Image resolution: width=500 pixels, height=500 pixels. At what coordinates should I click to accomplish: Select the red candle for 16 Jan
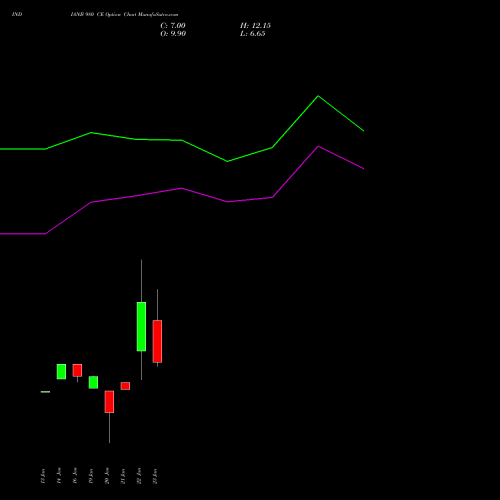[x=77, y=370]
